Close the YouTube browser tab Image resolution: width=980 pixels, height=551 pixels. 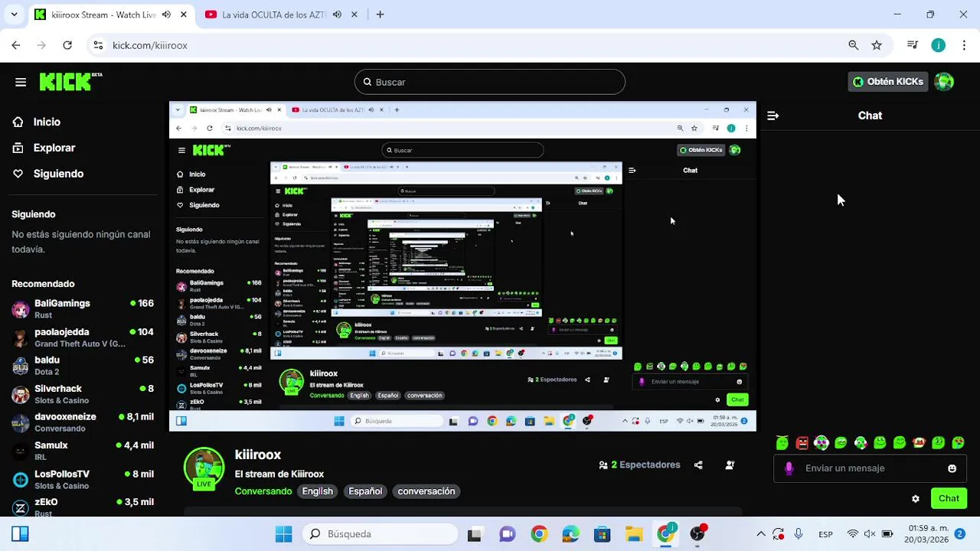pyautogui.click(x=354, y=15)
